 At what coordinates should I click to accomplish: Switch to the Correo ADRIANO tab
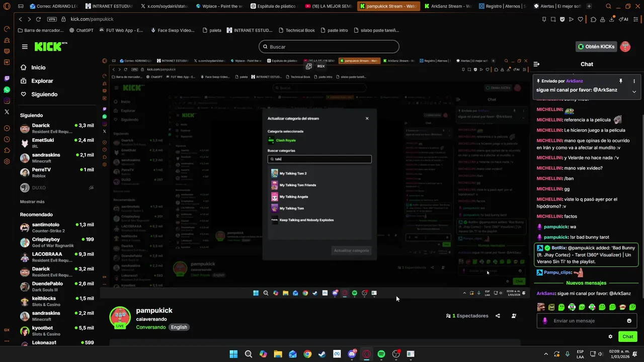pyautogui.click(x=53, y=7)
